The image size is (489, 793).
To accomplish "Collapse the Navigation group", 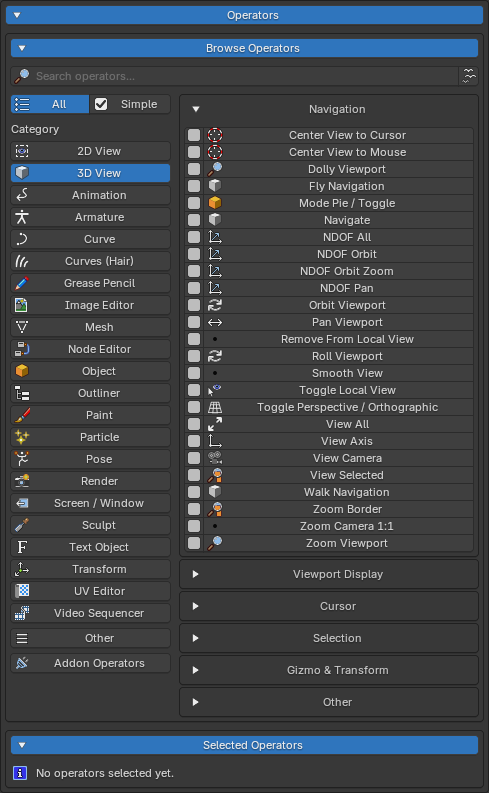I will [x=196, y=109].
